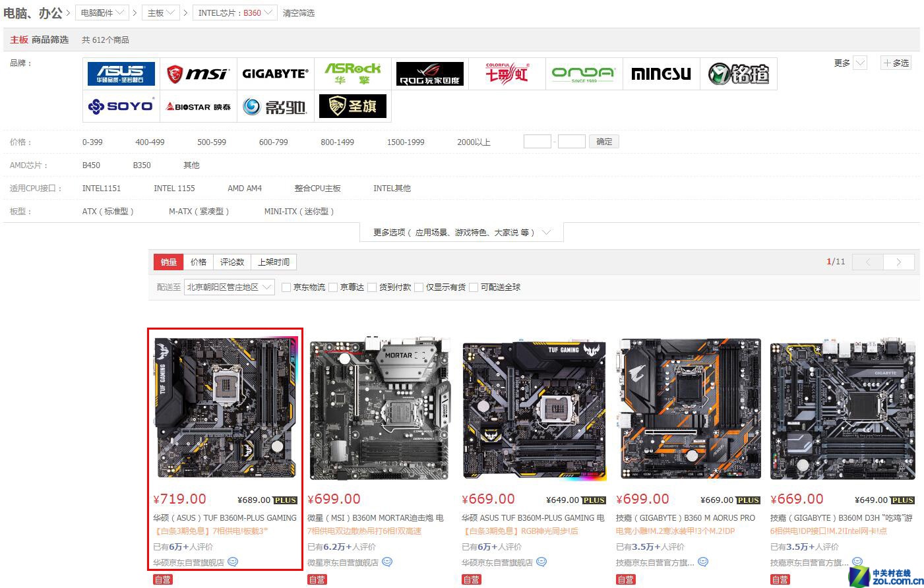The width and height of the screenshot is (924, 588).
Task: Expand 更多选项 filter section
Action: (x=462, y=233)
